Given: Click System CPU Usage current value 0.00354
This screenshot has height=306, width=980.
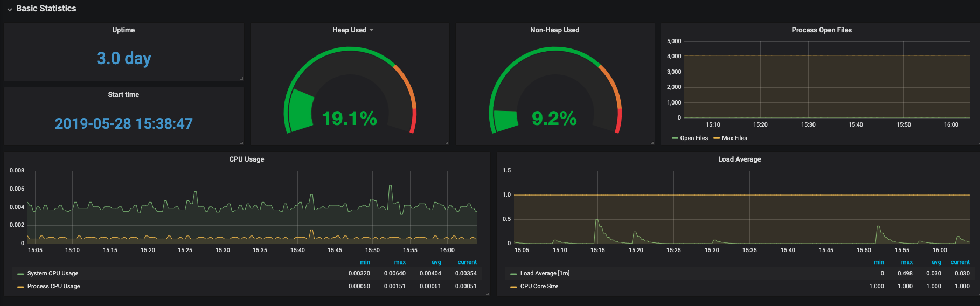Looking at the screenshot, I should (466, 274).
